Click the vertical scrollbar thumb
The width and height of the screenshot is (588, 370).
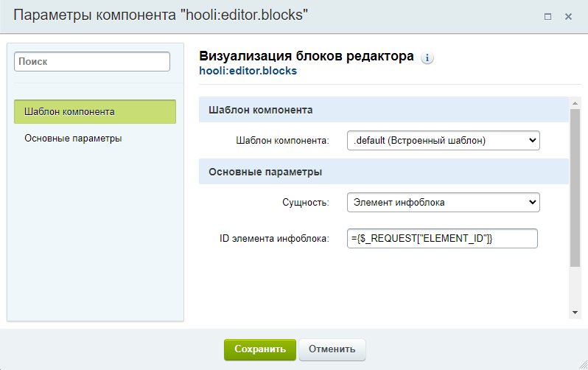[x=575, y=188]
